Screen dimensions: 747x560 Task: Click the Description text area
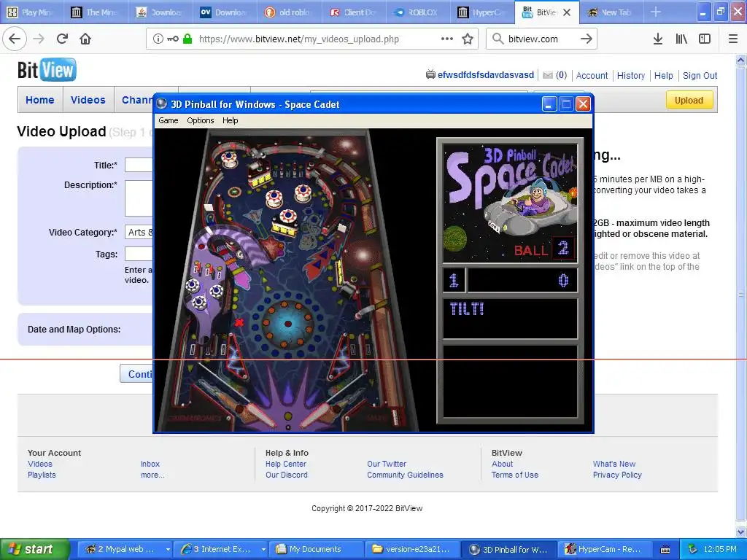pos(139,198)
